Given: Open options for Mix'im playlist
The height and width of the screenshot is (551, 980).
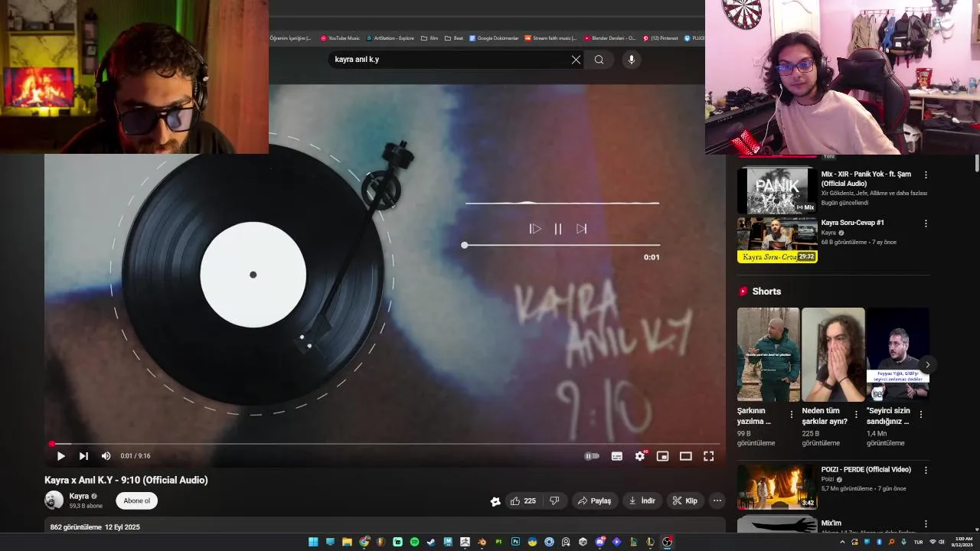Looking at the screenshot, I should 926,524.
